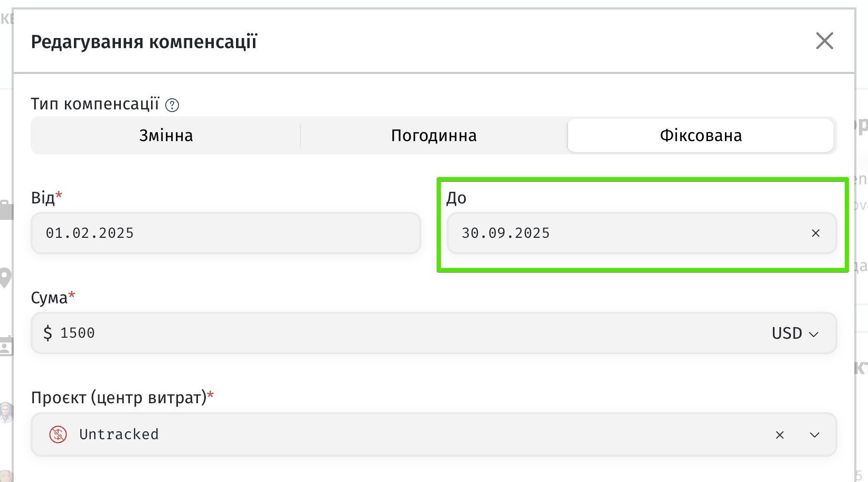This screenshot has width=868, height=482.
Task: Click the Проєкт (центр витрат) label
Action: click(118, 397)
